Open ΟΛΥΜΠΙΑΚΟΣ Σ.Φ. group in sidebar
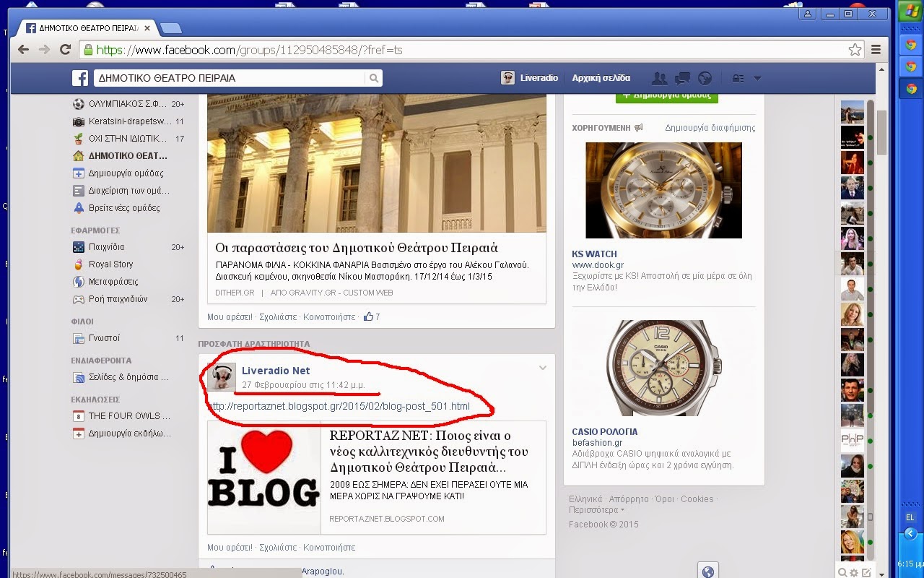The image size is (924, 578). [x=128, y=104]
